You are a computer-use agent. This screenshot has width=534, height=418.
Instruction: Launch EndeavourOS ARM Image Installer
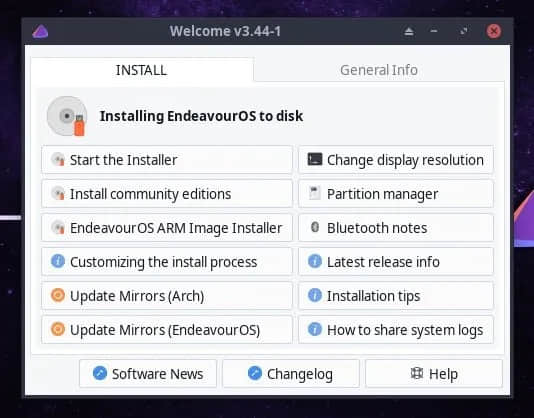click(x=167, y=228)
